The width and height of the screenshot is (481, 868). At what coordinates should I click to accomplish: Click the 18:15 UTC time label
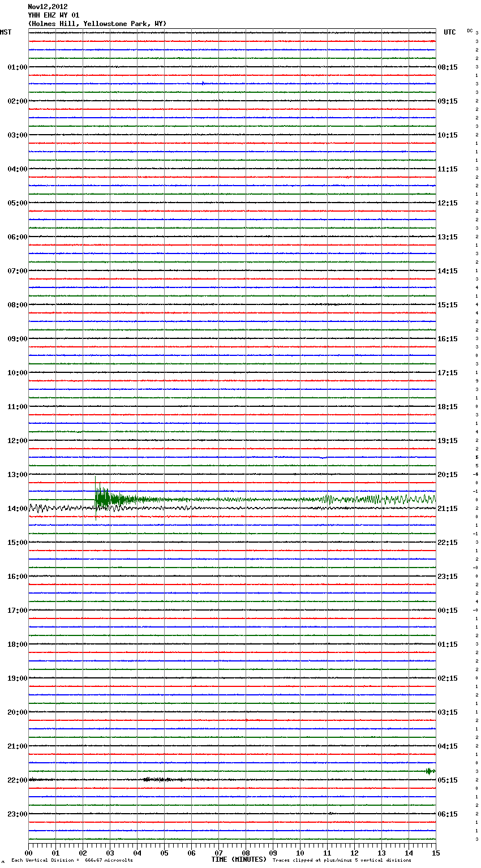(448, 407)
